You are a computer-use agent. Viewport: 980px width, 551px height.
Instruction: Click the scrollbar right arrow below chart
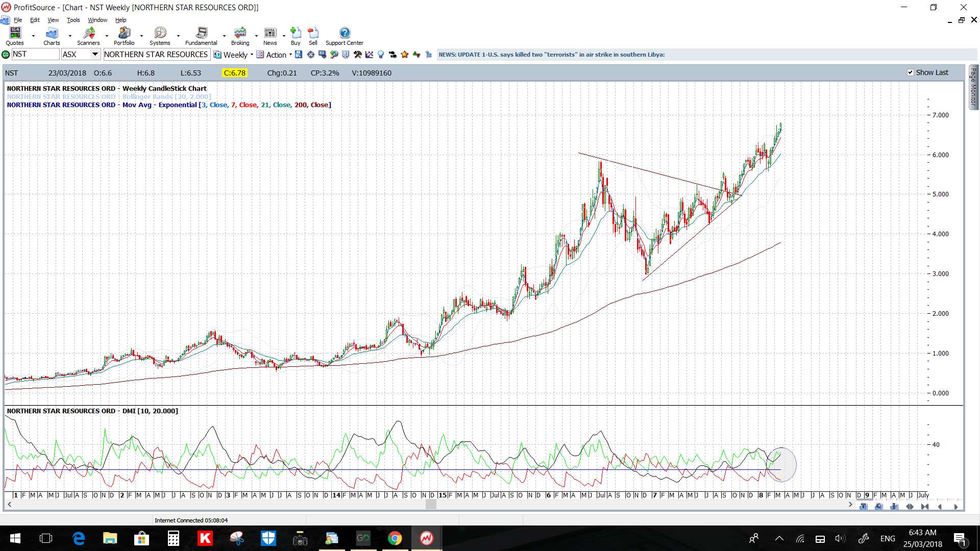coord(850,504)
